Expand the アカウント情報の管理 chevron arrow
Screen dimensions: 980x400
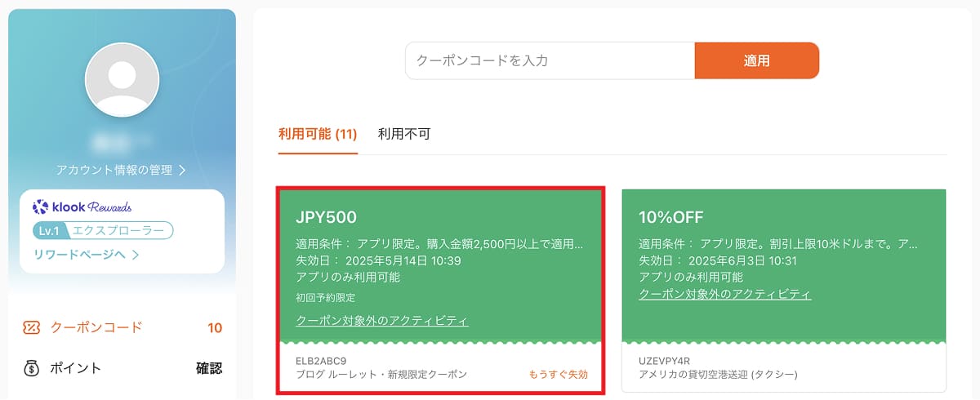click(x=182, y=170)
